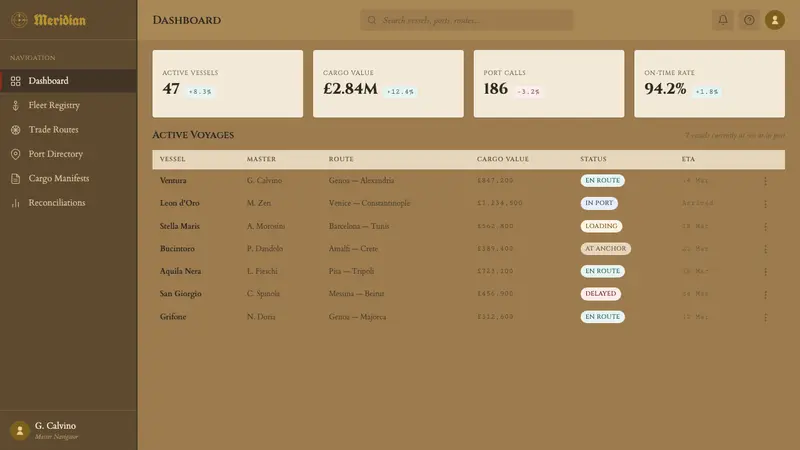Sort by the Master column header
This screenshot has width=800, height=450.
coord(261,159)
